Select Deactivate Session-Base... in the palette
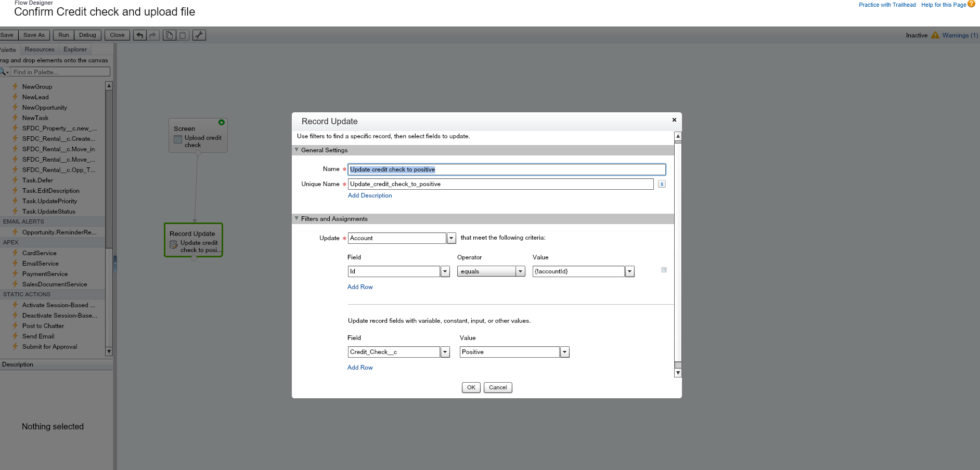 click(x=60, y=316)
